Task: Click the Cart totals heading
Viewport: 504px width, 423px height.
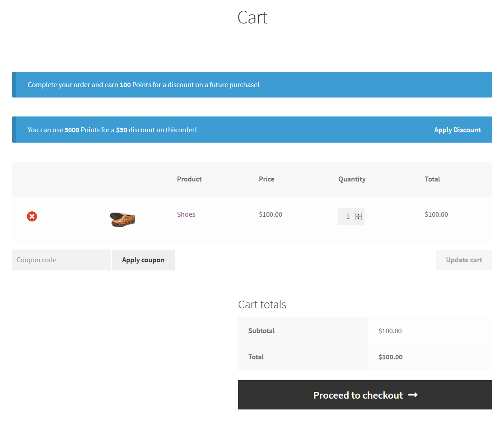Action: point(262,305)
